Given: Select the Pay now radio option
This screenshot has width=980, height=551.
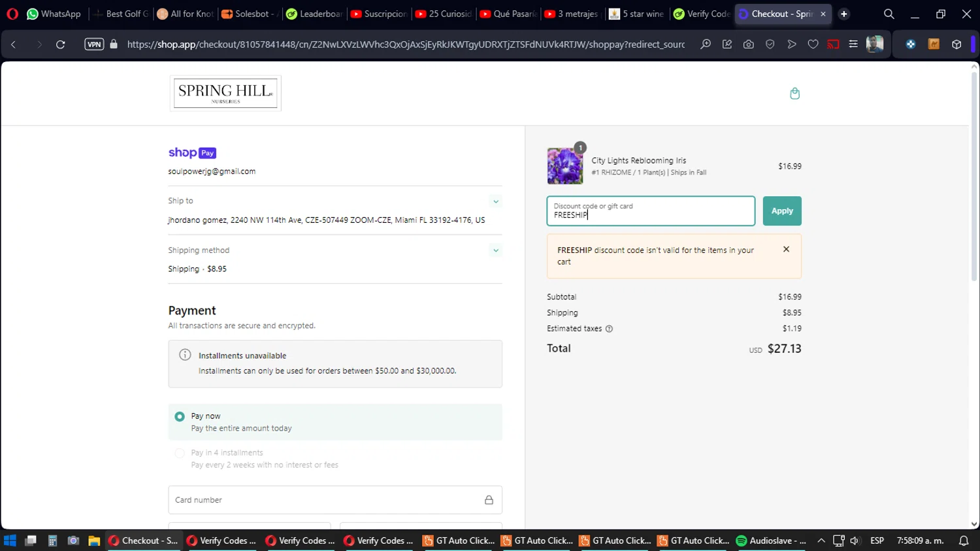Looking at the screenshot, I should coord(180,416).
